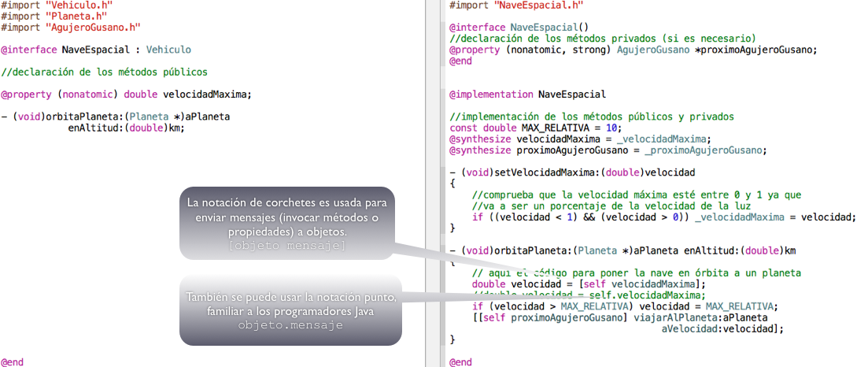Viewport: 868px width, 367px height.
Task: Click the "aVelocidad:velocidad];" continuation line
Action: [722, 328]
